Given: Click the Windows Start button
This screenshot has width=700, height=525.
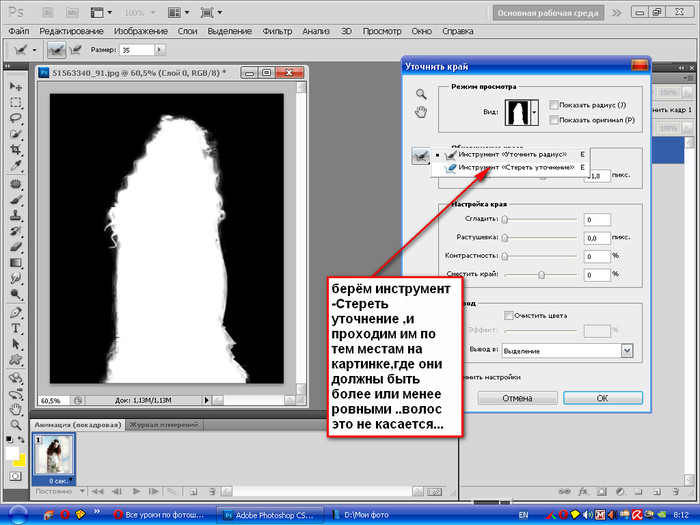Looking at the screenshot, I should tap(17, 515).
